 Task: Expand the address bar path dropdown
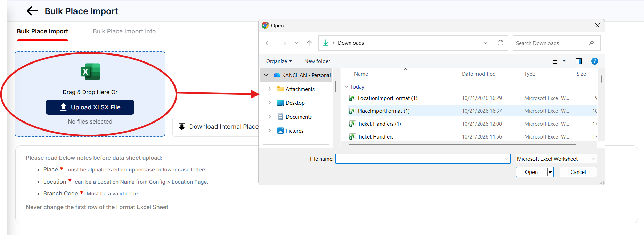click(x=486, y=43)
